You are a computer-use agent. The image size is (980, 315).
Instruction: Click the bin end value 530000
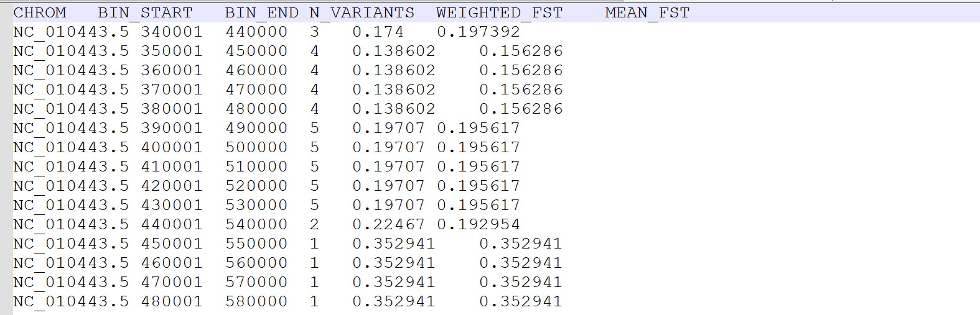[x=256, y=205]
